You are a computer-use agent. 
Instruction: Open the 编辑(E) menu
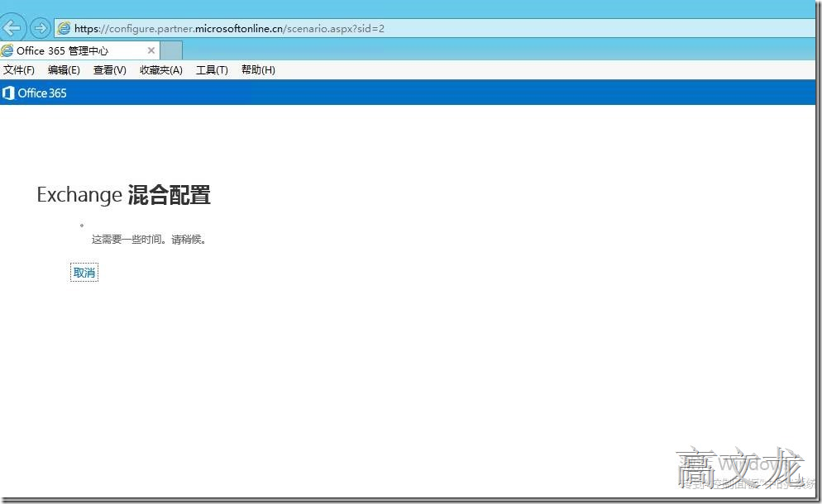(x=64, y=69)
